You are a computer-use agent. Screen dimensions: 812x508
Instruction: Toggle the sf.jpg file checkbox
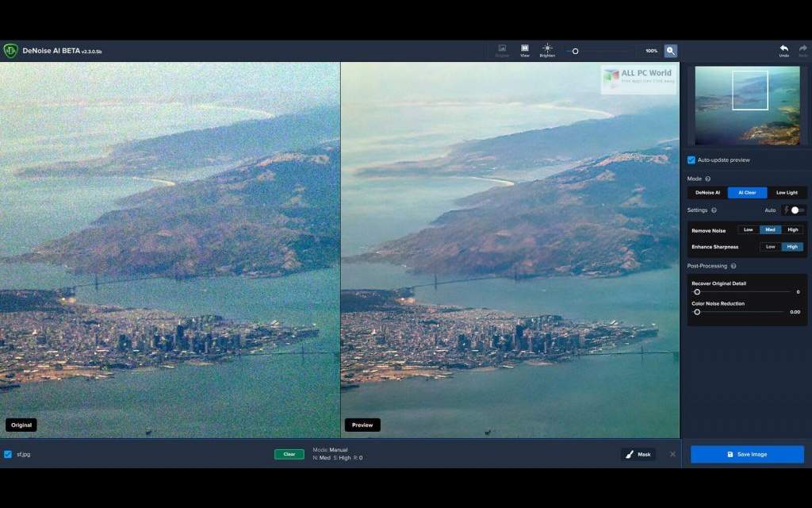pyautogui.click(x=8, y=454)
